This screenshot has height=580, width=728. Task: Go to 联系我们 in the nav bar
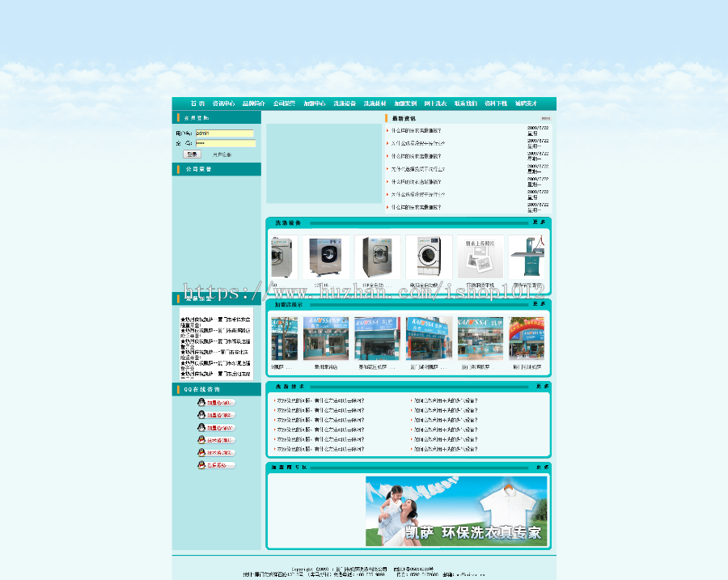(466, 104)
